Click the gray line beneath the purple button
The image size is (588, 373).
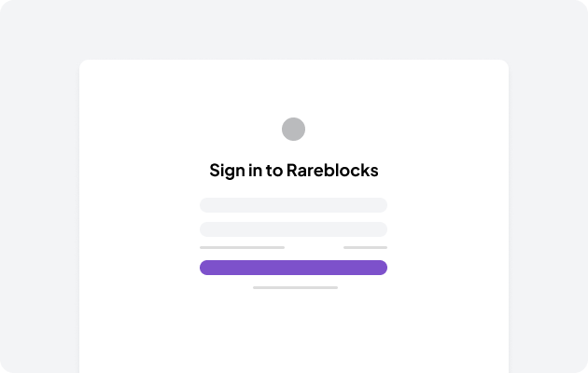[x=295, y=287]
